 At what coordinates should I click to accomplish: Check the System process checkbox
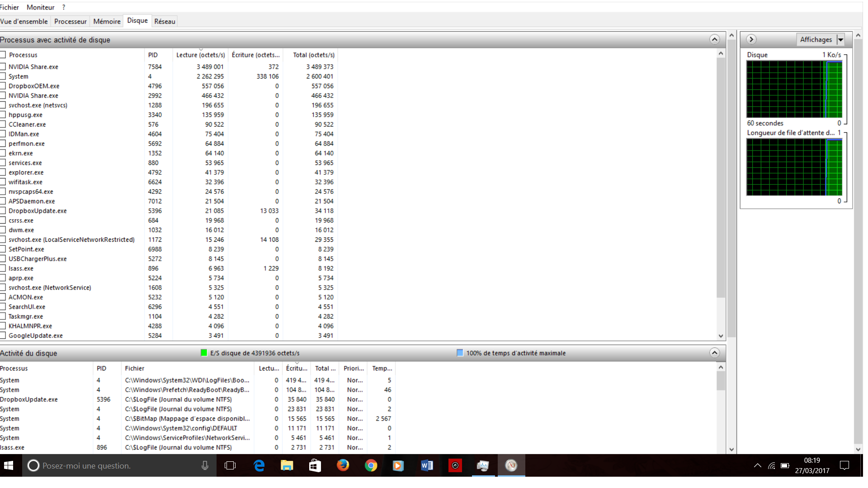click(3, 76)
